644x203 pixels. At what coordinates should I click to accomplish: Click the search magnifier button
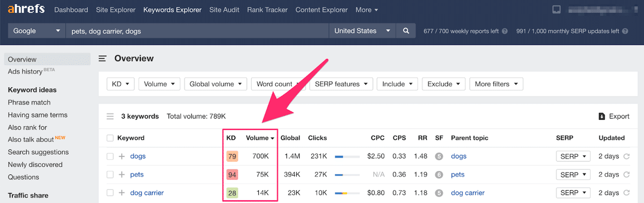[x=406, y=31]
